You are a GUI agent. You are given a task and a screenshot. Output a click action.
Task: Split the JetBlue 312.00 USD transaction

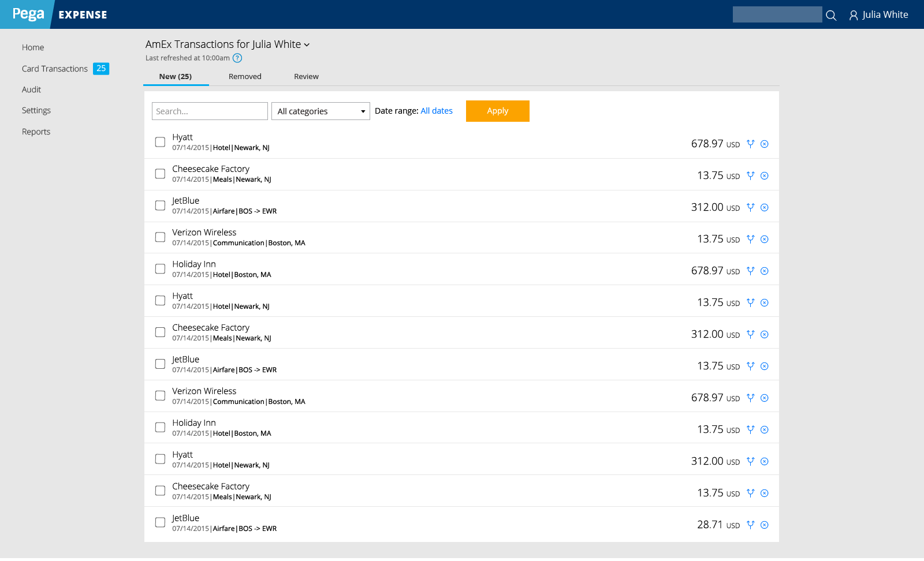coord(751,207)
